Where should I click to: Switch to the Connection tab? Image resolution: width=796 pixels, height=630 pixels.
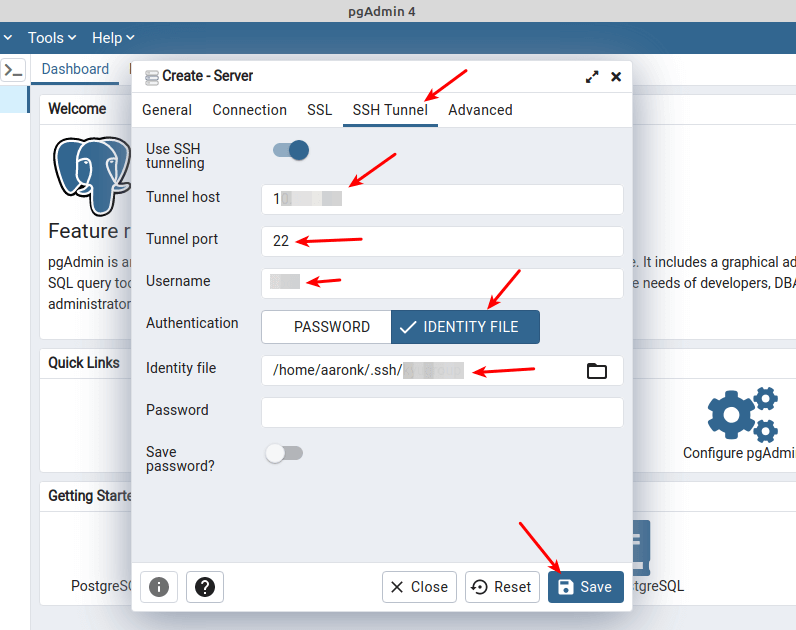pyautogui.click(x=249, y=110)
